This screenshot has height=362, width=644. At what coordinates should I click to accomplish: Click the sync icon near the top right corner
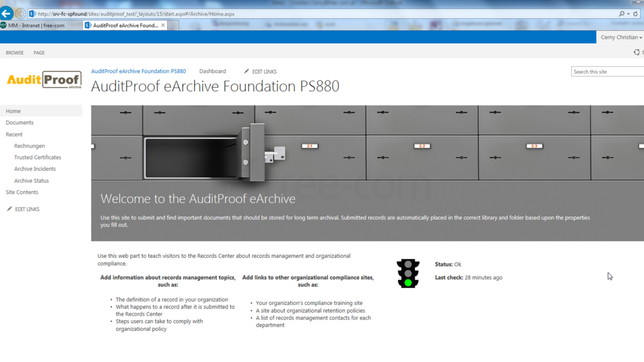pos(636,52)
